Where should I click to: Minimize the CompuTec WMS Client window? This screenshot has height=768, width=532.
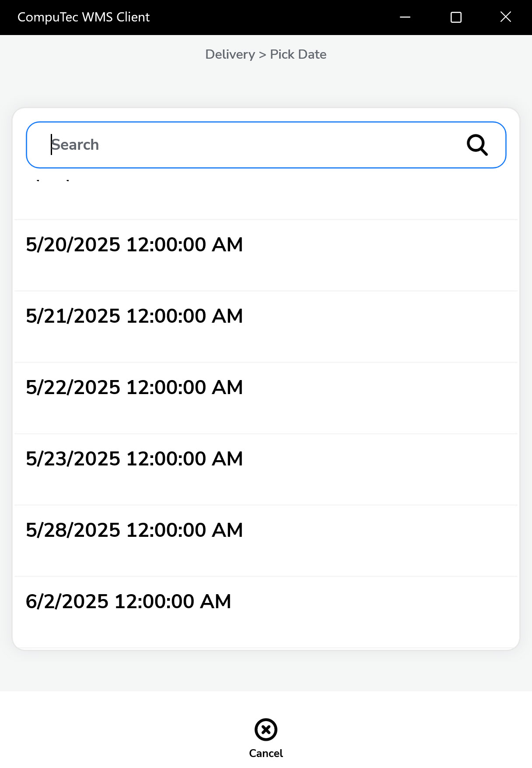tap(405, 17)
